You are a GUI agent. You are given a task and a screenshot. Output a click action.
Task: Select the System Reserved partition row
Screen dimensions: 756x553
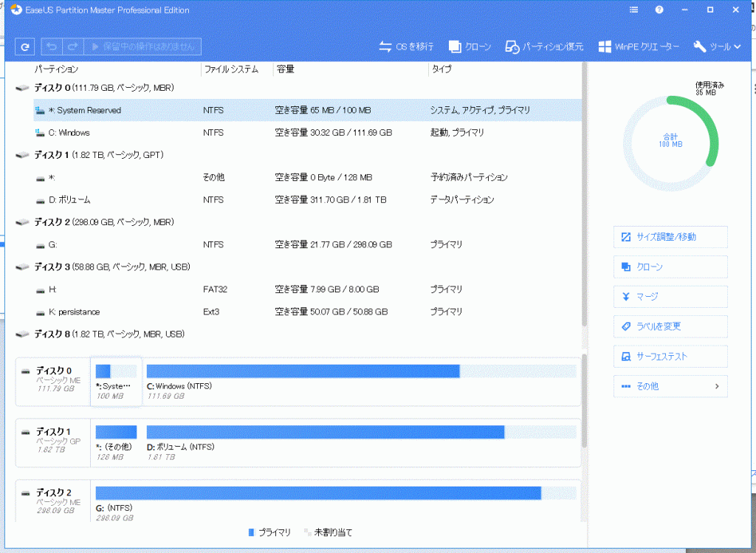coord(308,111)
